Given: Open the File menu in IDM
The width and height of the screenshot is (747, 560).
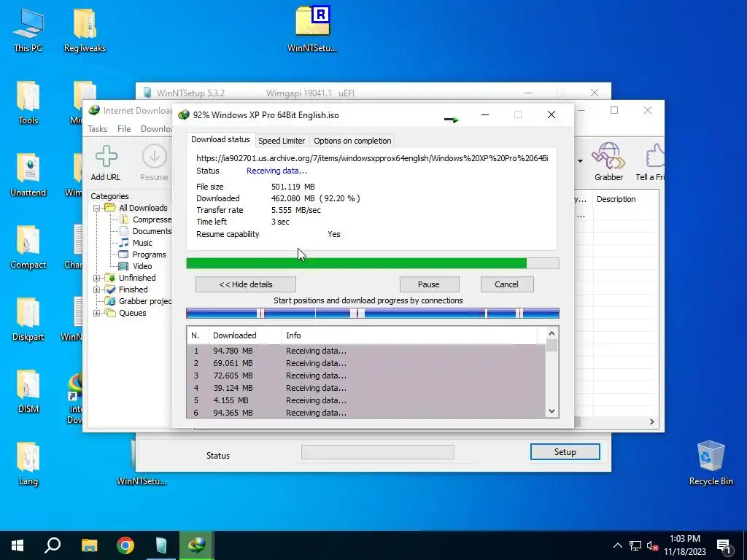Looking at the screenshot, I should coord(124,129).
